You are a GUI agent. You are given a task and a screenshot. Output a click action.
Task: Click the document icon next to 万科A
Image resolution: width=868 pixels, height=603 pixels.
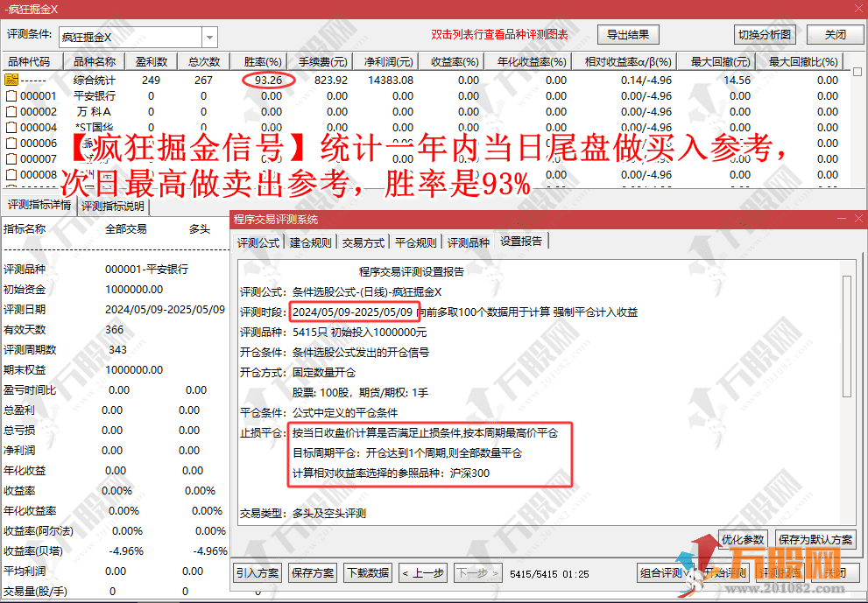point(12,112)
